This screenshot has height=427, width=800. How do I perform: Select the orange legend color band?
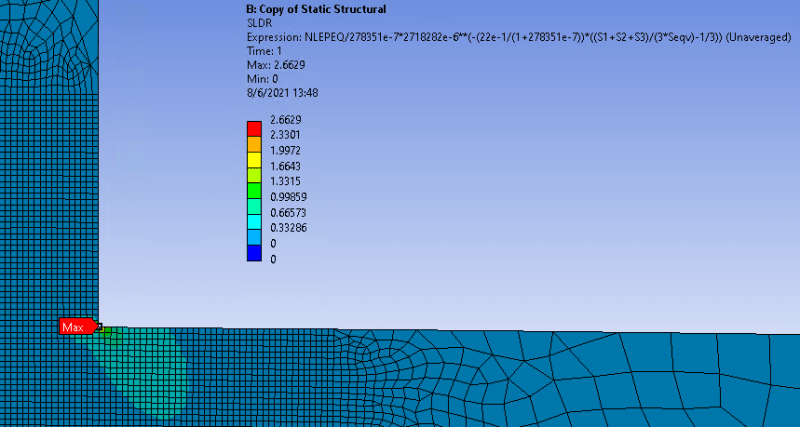pyautogui.click(x=254, y=144)
